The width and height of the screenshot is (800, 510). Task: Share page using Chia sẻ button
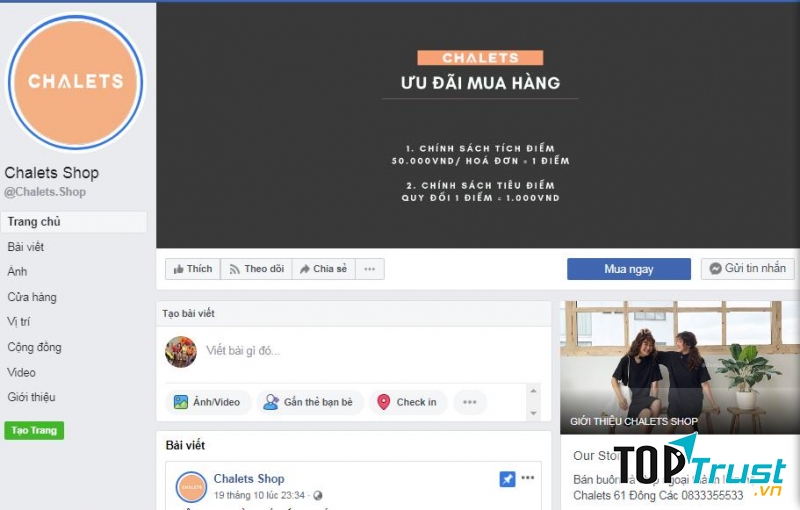[x=323, y=269]
